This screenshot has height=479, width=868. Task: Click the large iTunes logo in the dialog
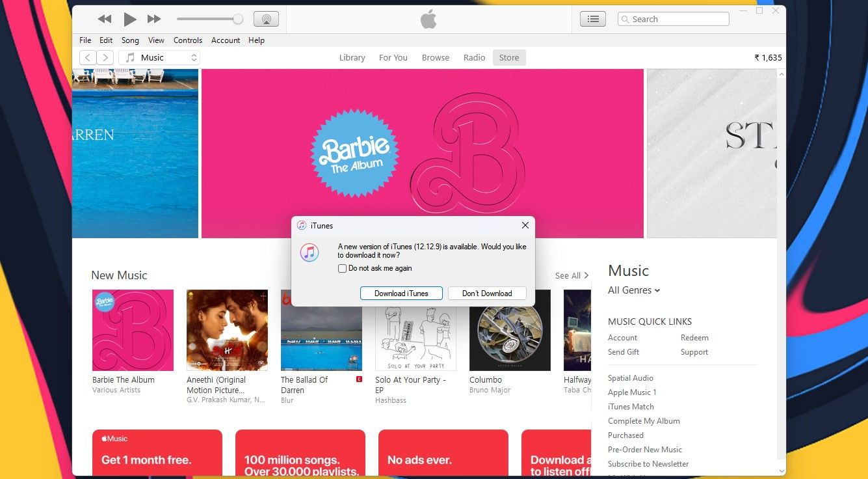point(309,252)
